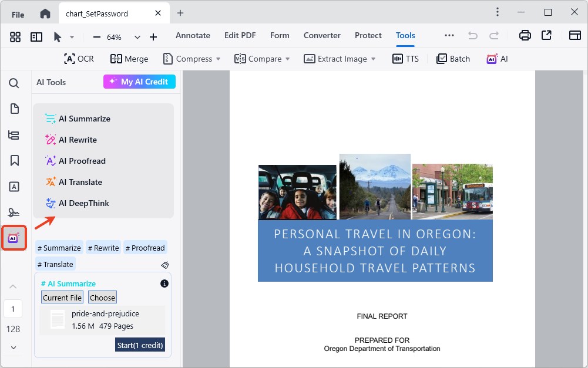Click the print icon
This screenshot has width=588, height=368.
point(525,36)
